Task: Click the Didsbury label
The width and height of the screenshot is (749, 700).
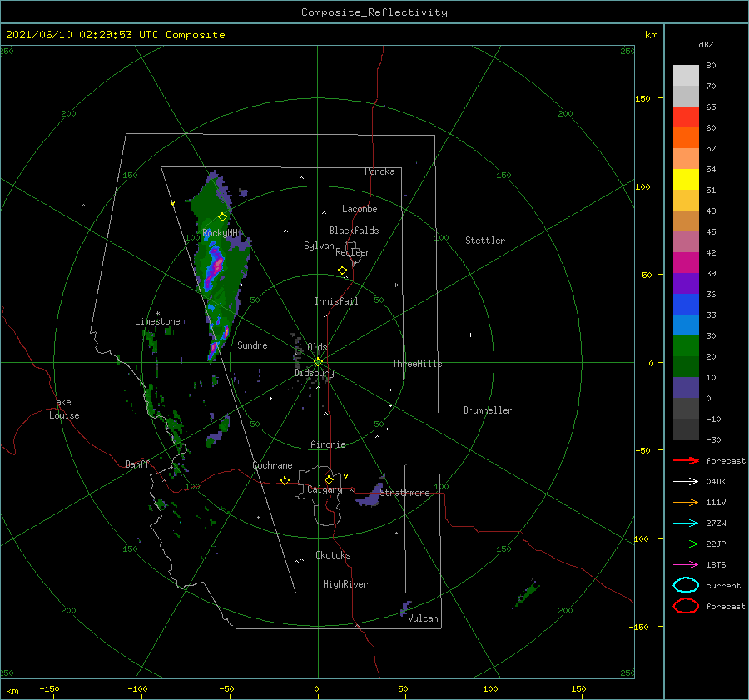Action: (314, 373)
